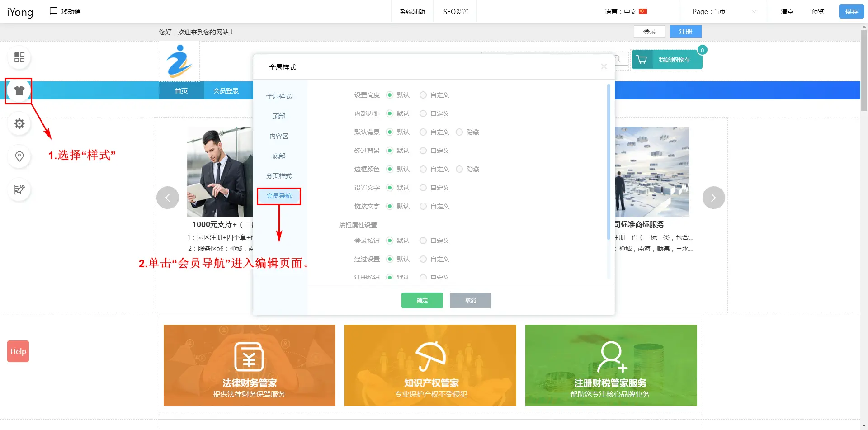Switch to 分页样式 tab in dialog

pos(279,176)
